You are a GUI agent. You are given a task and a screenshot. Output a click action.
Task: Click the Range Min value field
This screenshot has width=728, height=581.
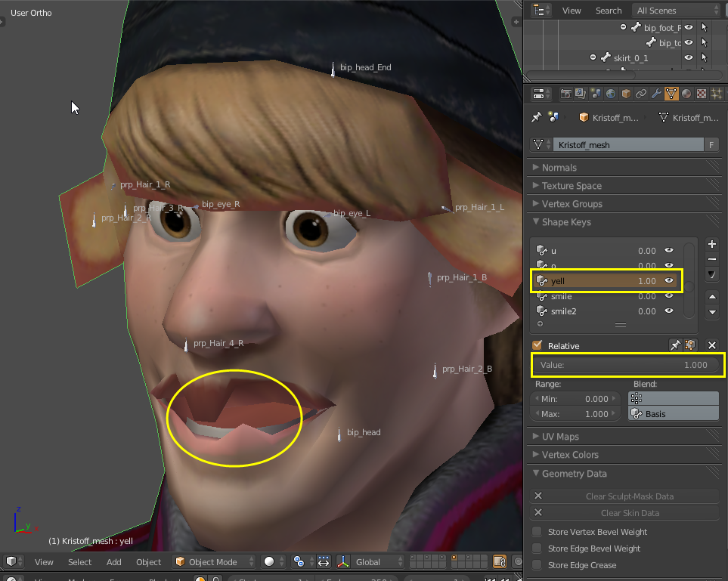point(575,399)
